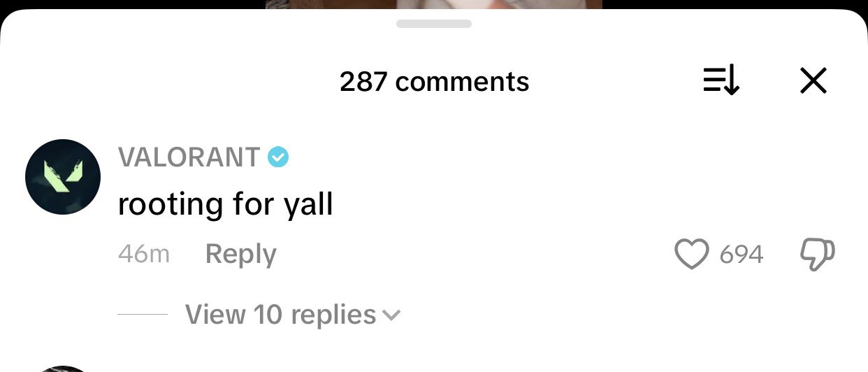Dislike the comment using the thumbs-down icon
Viewport: 868px width, 372px height.
pyautogui.click(x=817, y=255)
